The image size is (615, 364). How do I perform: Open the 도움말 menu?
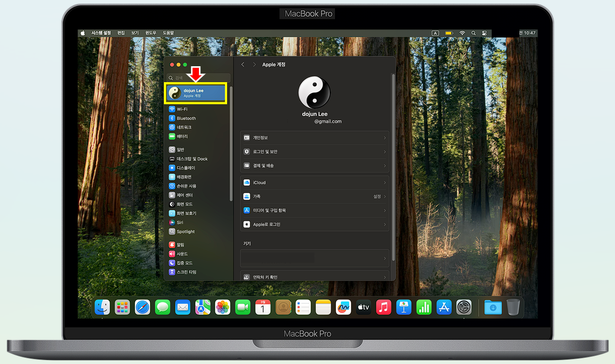coord(168,33)
